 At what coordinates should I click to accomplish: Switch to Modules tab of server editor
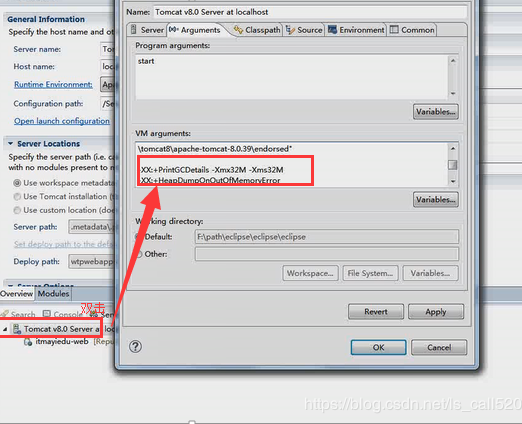click(53, 294)
